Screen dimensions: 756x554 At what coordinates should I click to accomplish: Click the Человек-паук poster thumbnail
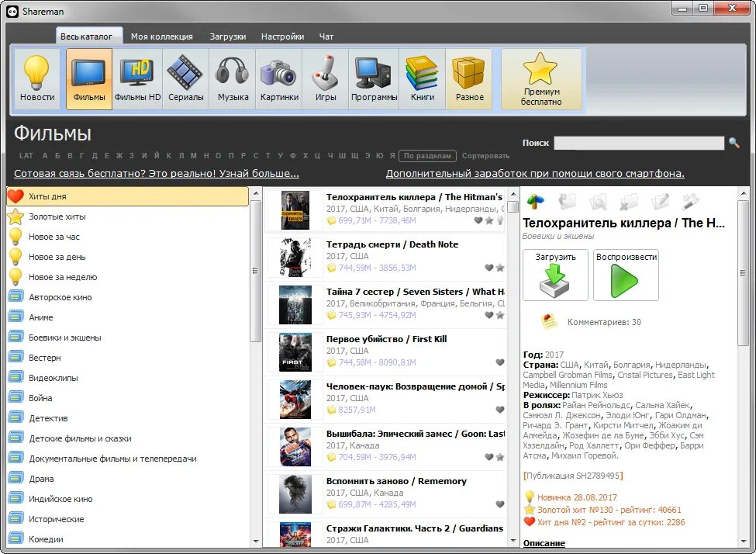tap(295, 399)
